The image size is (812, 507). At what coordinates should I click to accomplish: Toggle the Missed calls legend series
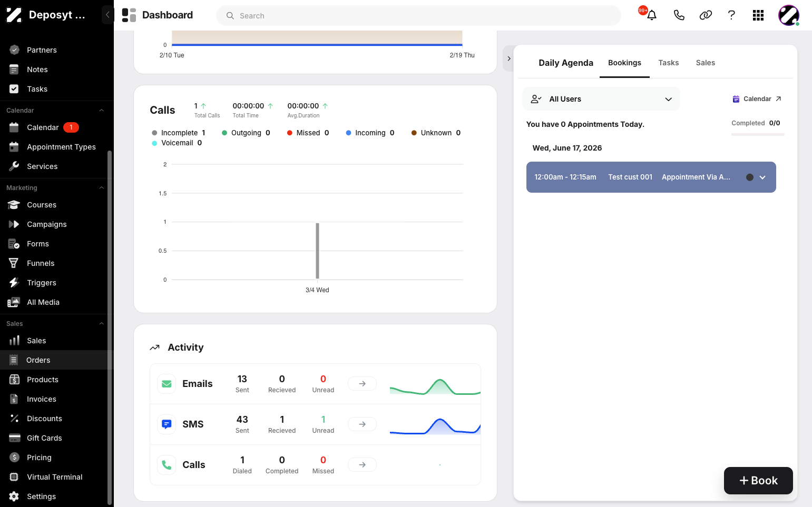(x=308, y=133)
